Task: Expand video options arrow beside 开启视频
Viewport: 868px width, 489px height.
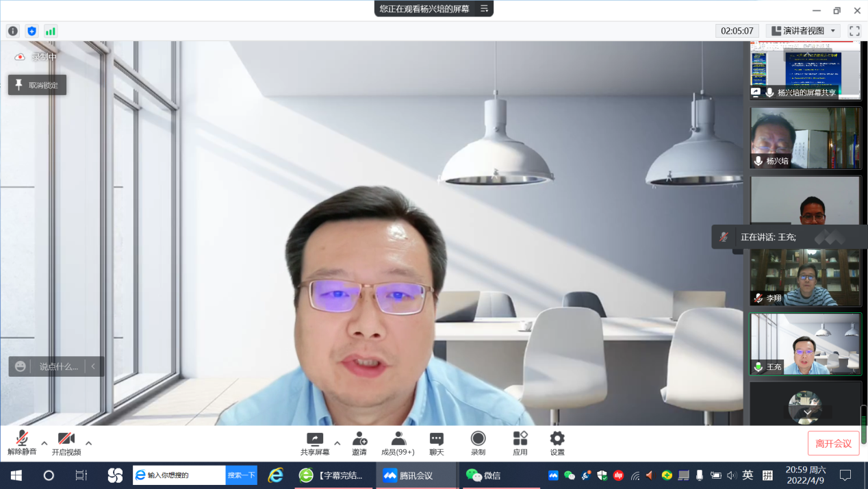Action: click(x=89, y=443)
